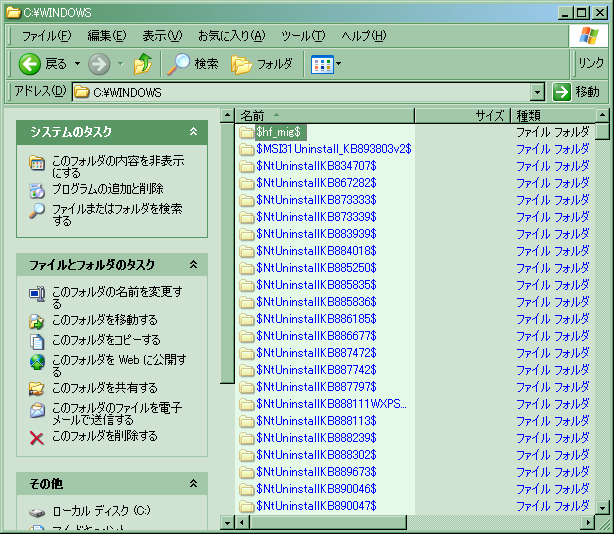614x534 pixels.
Task: Collapse the ファイルとフォルダのタスク panel
Action: click(193, 265)
